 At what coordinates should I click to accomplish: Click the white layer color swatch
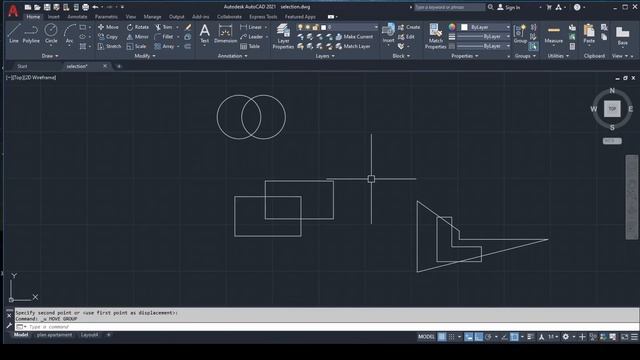click(x=324, y=27)
